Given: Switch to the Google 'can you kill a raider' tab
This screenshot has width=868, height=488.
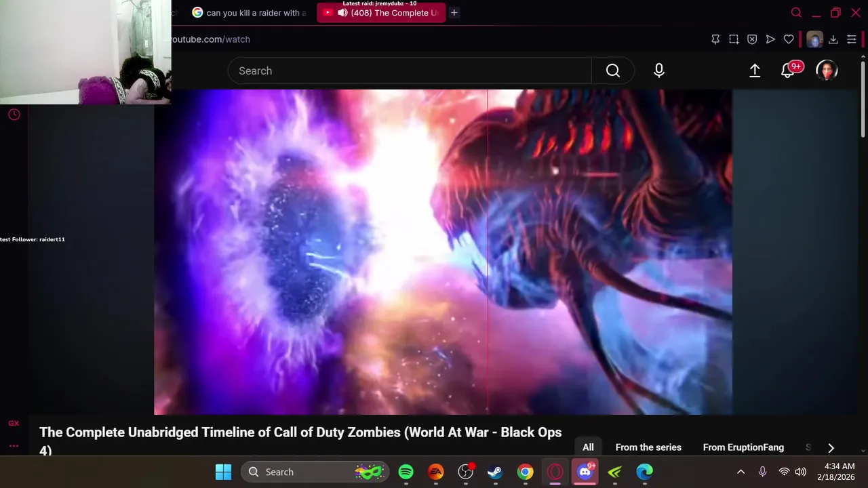Looking at the screenshot, I should click(x=248, y=12).
